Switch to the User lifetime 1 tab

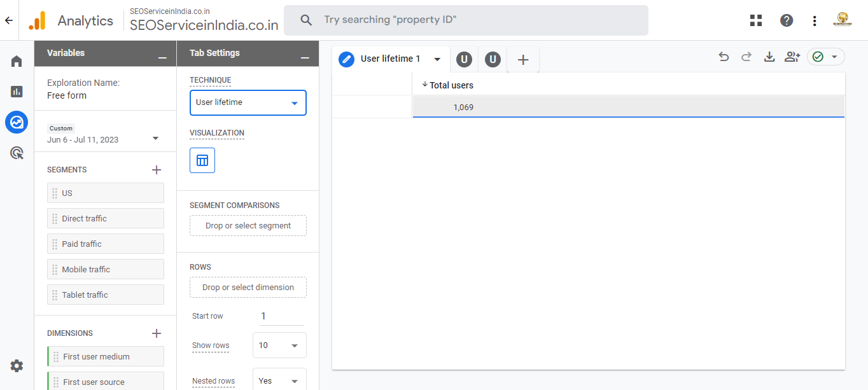coord(390,59)
